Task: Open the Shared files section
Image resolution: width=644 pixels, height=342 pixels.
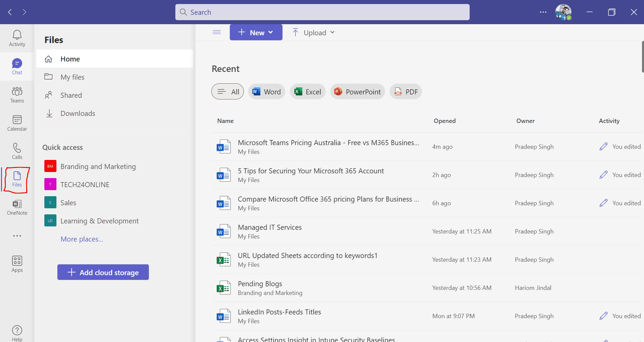Action: pyautogui.click(x=71, y=95)
